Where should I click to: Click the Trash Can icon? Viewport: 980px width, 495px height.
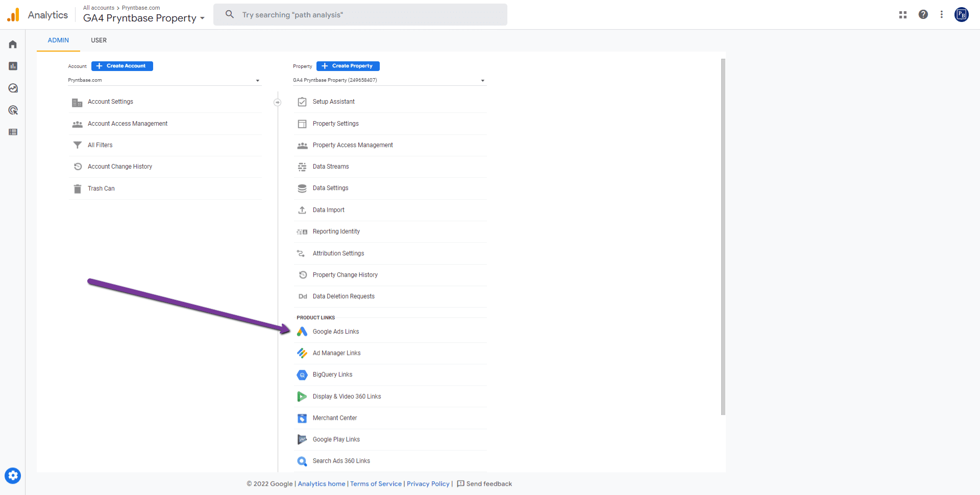point(77,188)
